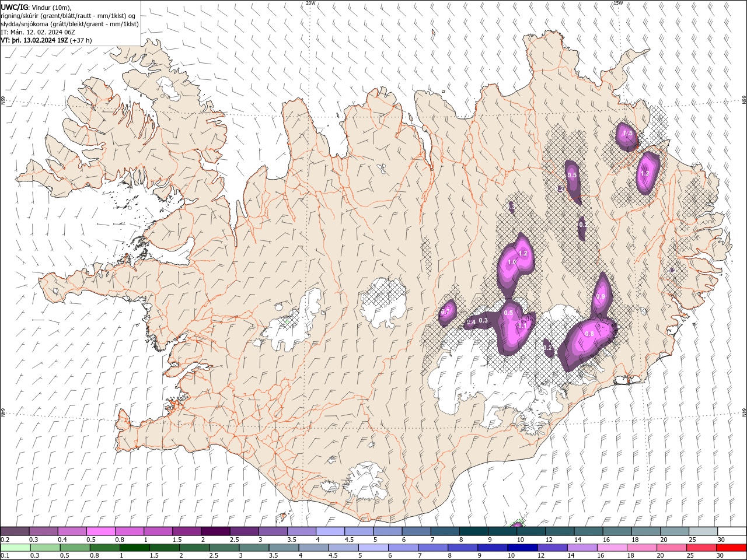Click the 0.2 mm swatch in snow legend
The width and height of the screenshot is (747, 560).
15,531
